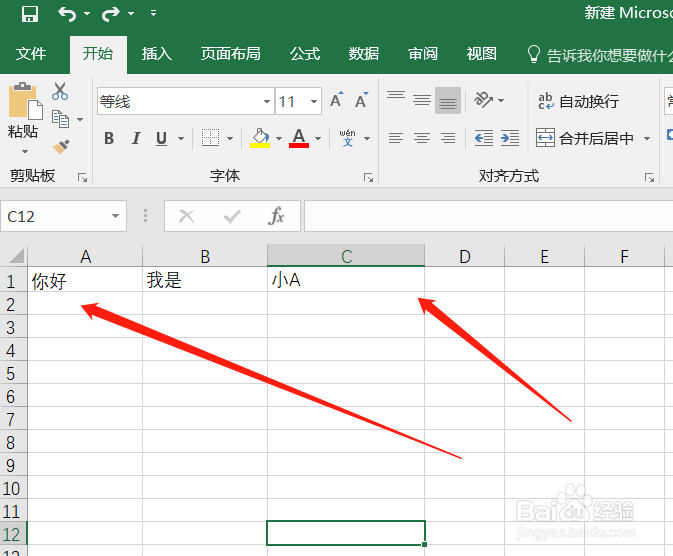This screenshot has height=556, width=673.
Task: Open the 剪贴板 dialog launcher
Action: tap(82, 177)
